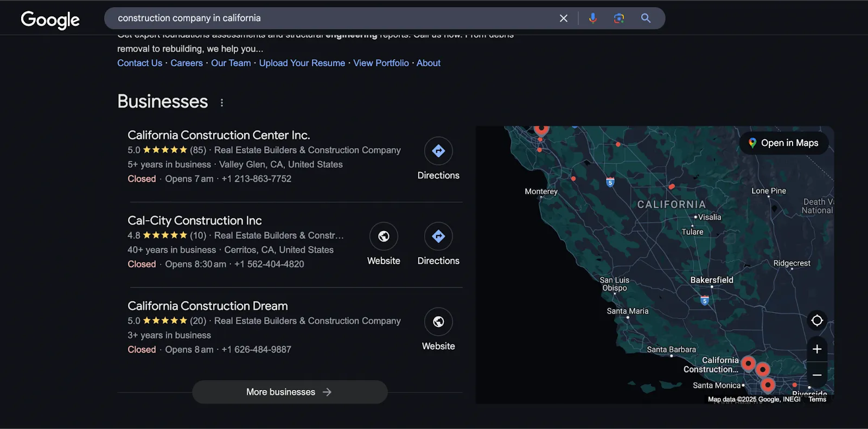This screenshot has width=868, height=429.
Task: Open California Construction Dream listing
Action: coord(208,306)
